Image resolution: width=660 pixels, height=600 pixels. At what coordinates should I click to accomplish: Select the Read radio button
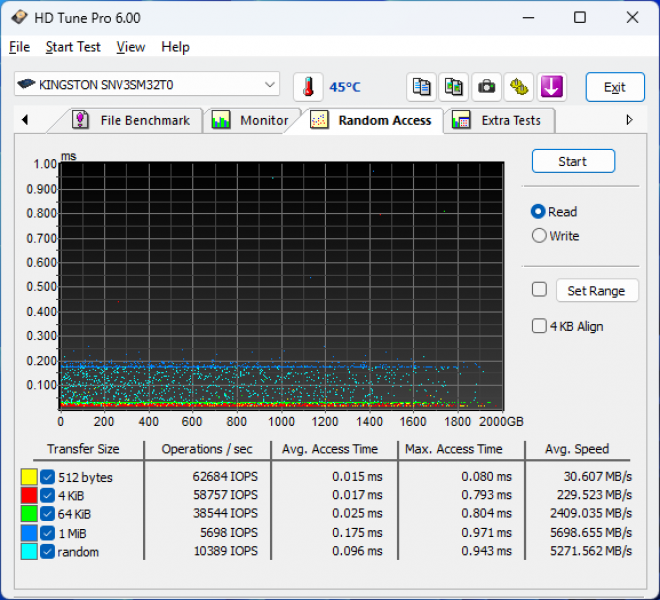pos(539,212)
